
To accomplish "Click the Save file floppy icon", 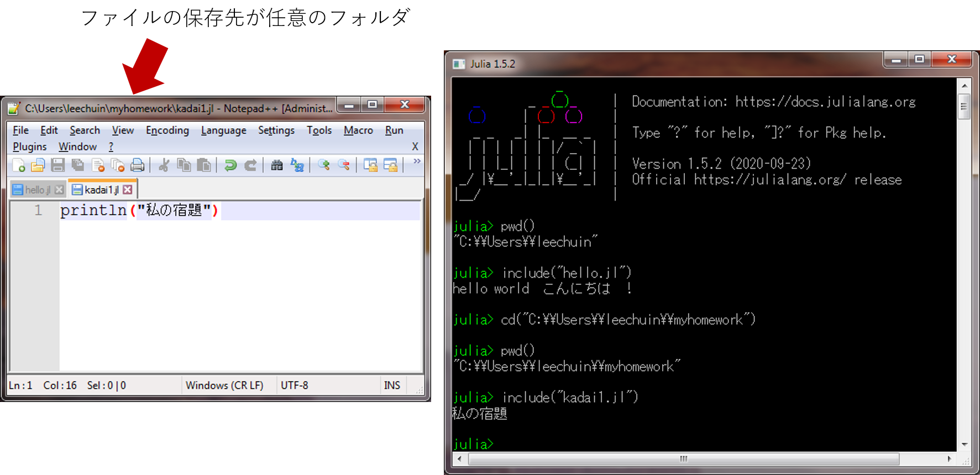I will [x=57, y=165].
